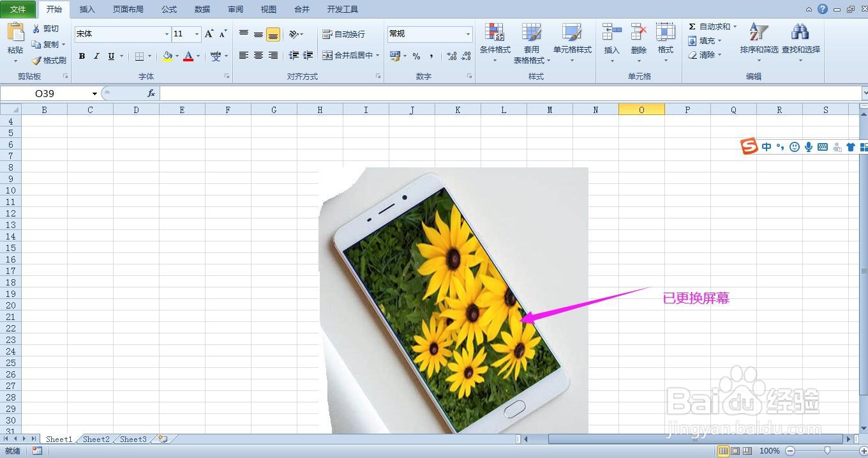Switch to the Developer (开发工具) tab
Image resolution: width=868 pixels, height=458 pixels.
(x=343, y=10)
